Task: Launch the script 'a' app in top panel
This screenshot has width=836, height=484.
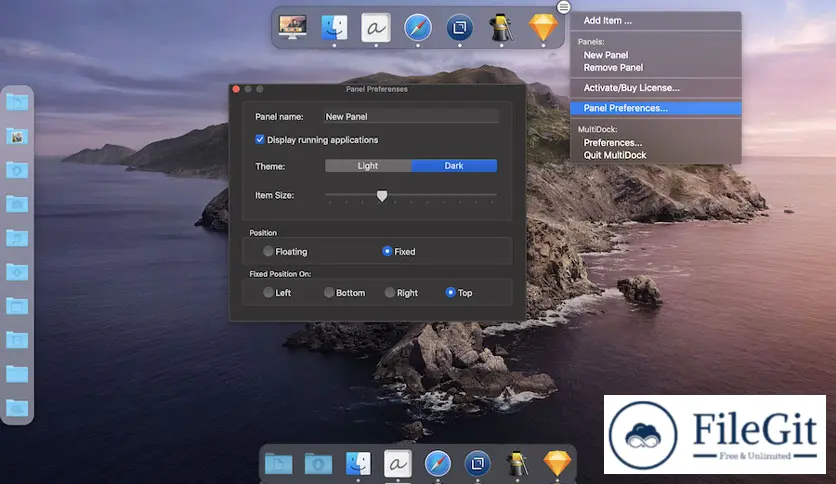Action: pyautogui.click(x=376, y=28)
